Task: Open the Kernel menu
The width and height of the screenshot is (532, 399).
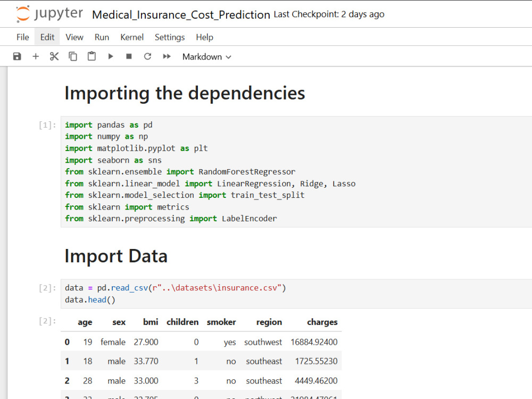Action: coord(132,37)
